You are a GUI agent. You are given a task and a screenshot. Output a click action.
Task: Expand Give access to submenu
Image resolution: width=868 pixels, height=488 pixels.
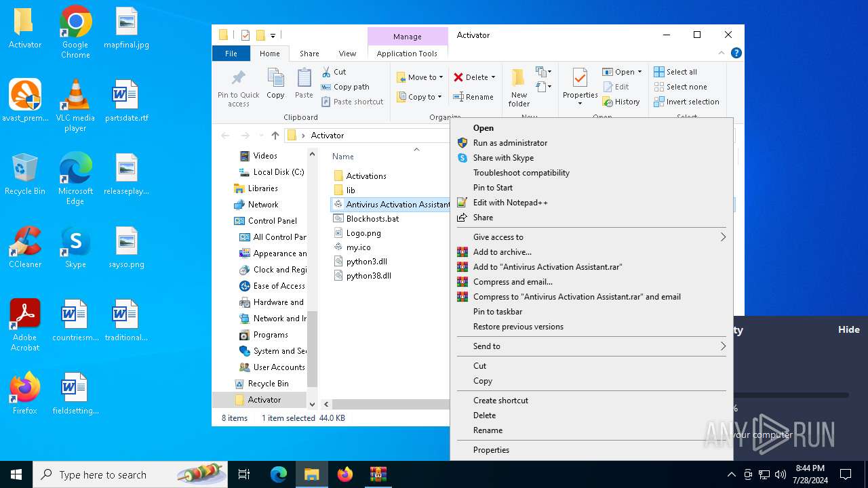pos(591,237)
